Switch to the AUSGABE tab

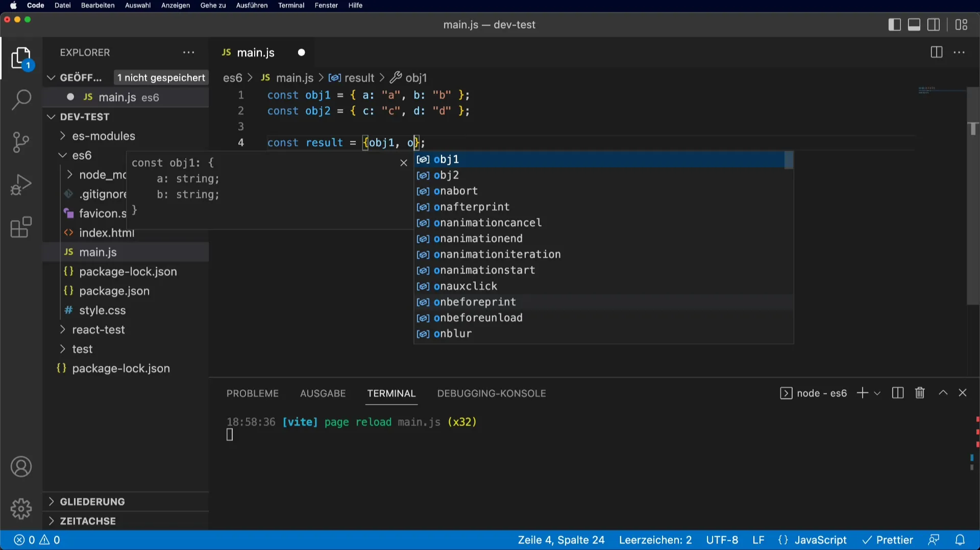click(x=323, y=393)
